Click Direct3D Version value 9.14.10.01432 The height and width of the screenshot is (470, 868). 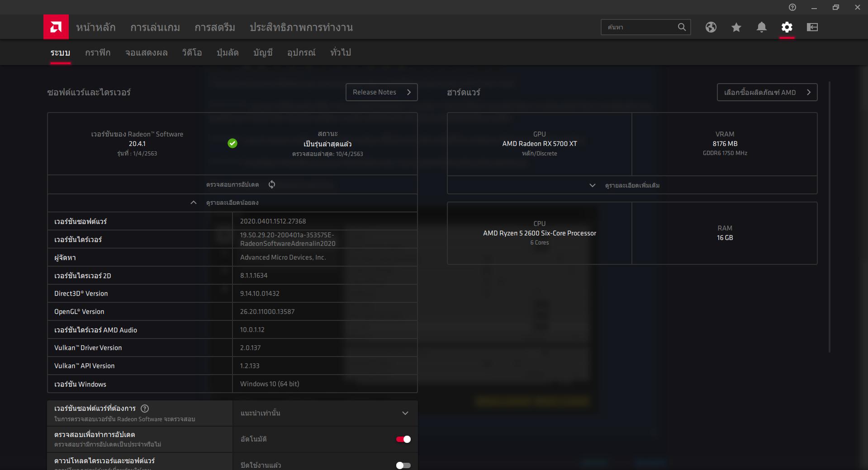click(x=260, y=294)
